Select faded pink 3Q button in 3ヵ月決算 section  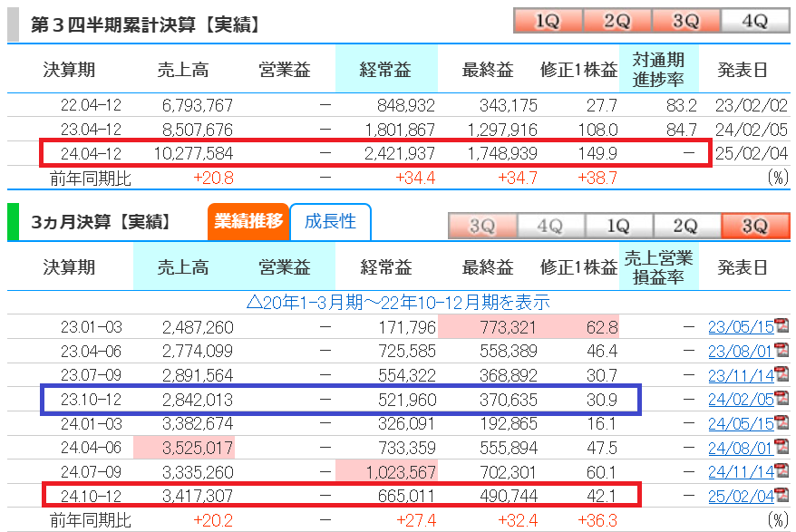pyautogui.click(x=482, y=226)
